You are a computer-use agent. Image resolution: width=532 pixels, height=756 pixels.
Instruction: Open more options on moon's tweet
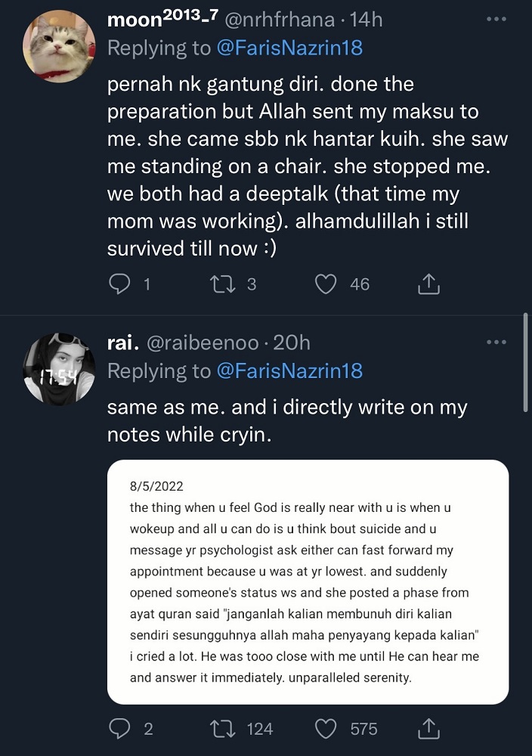pos(496,18)
